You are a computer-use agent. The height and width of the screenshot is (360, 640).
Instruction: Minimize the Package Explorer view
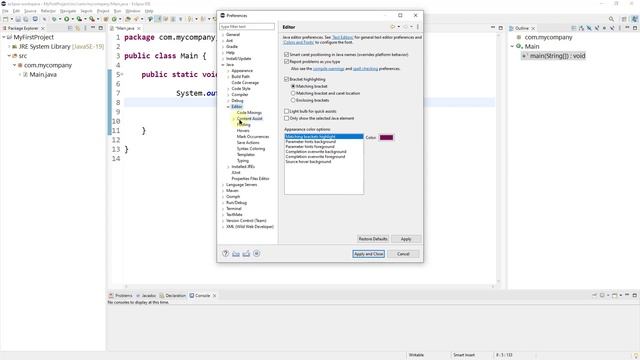(x=93, y=28)
